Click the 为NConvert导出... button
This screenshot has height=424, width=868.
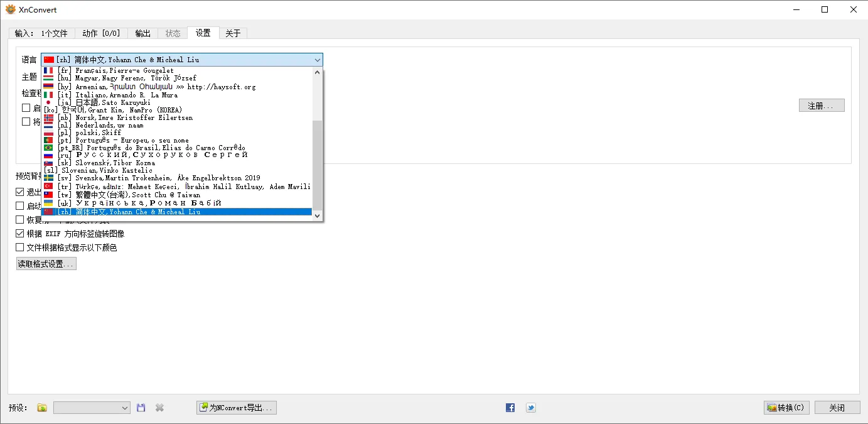237,408
